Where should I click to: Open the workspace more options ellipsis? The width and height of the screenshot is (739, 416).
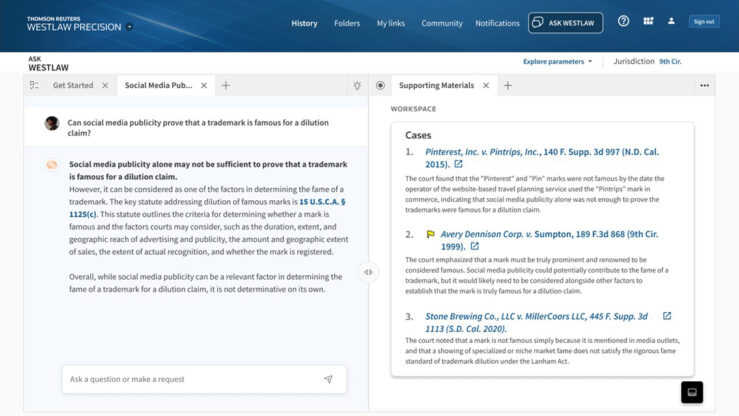coord(704,85)
